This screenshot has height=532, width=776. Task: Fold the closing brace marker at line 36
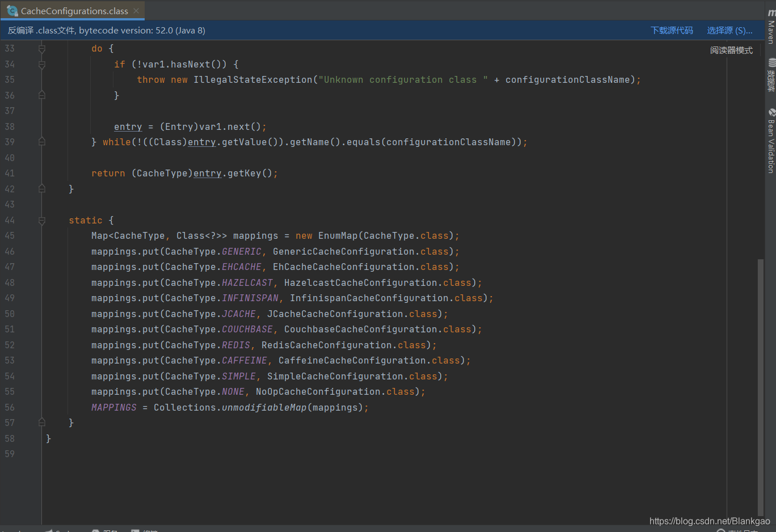click(41, 95)
